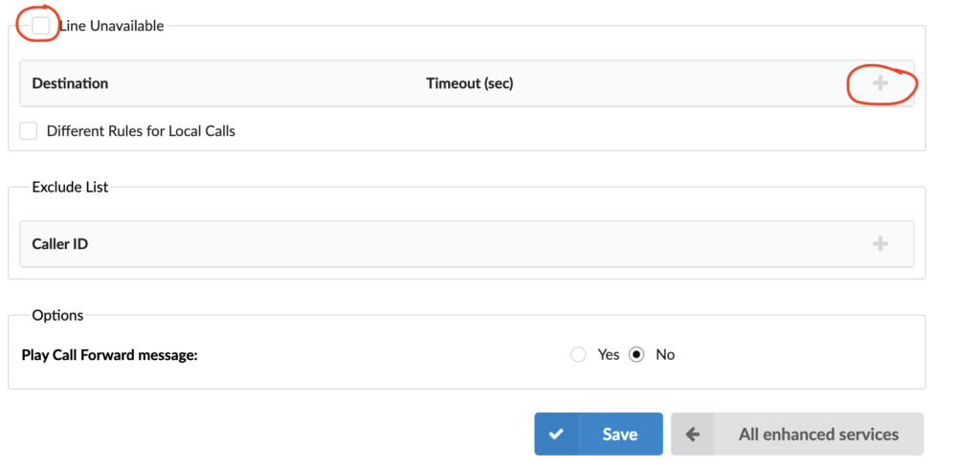
Task: Click the Options section title
Action: coord(57,315)
